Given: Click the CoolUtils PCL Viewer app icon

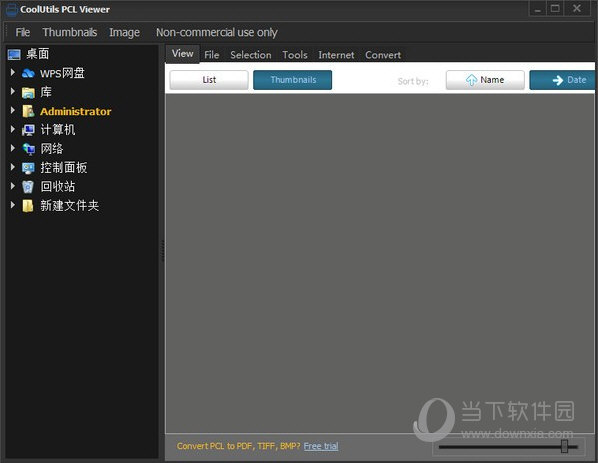Looking at the screenshot, I should pos(11,9).
